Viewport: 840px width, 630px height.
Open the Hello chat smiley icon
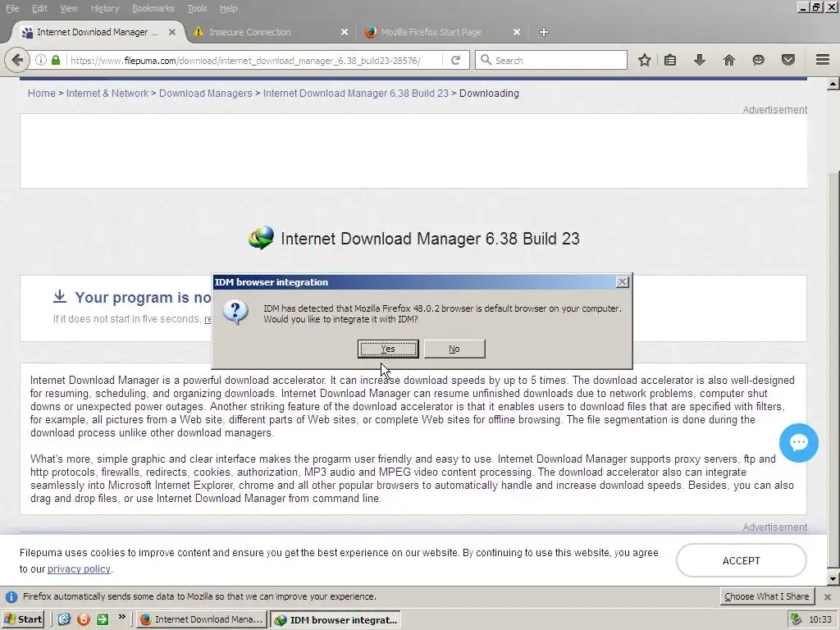click(758, 60)
